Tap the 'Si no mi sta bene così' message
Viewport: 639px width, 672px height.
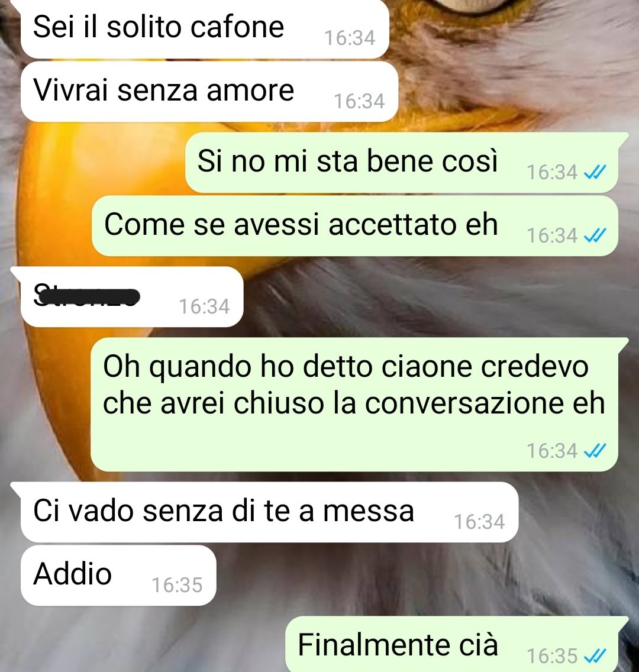pyautogui.click(x=402, y=163)
